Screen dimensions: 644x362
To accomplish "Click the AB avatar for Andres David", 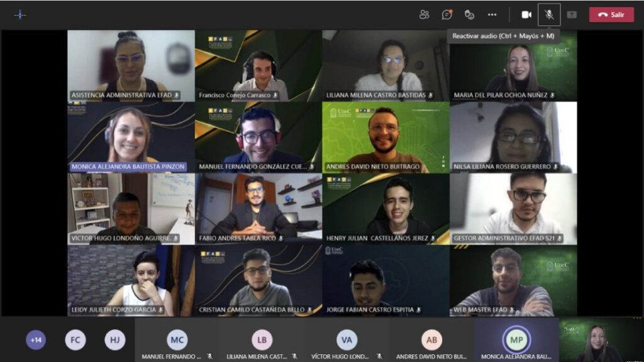I will (431, 340).
